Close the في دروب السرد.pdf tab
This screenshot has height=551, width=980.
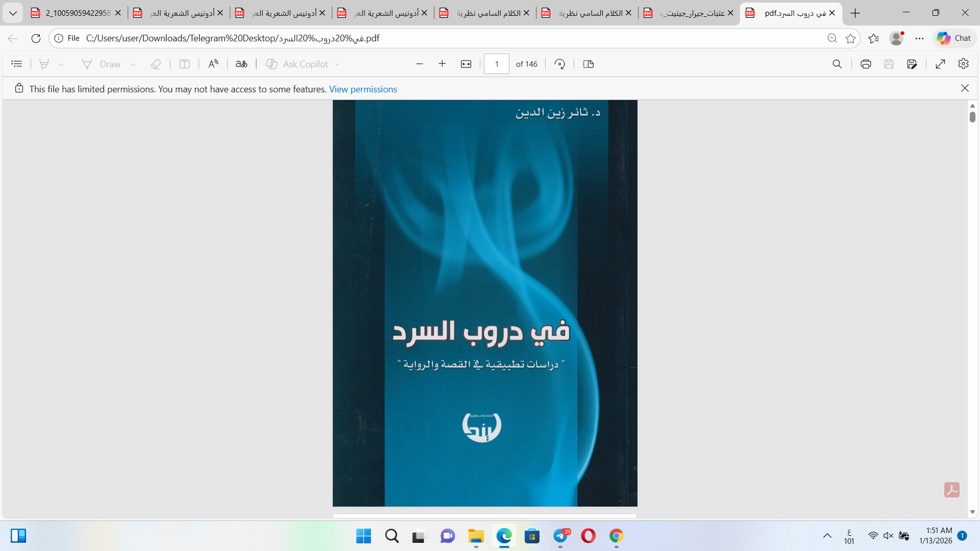point(832,13)
